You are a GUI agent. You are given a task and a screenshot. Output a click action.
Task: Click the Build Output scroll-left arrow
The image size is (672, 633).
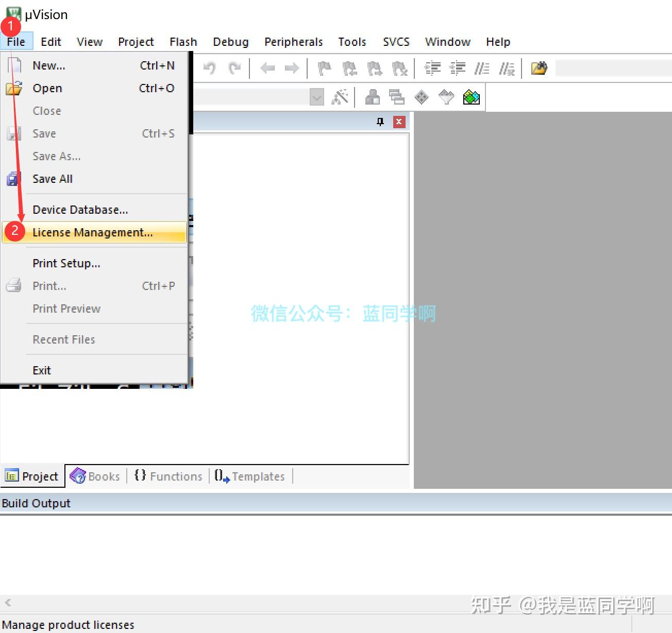tap(8, 602)
